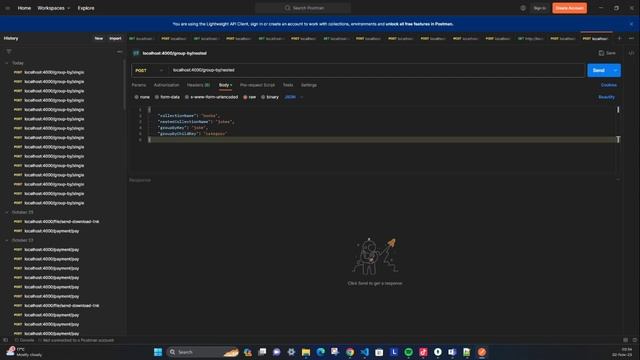Select the Body tab
The image size is (640, 360).
click(225, 85)
